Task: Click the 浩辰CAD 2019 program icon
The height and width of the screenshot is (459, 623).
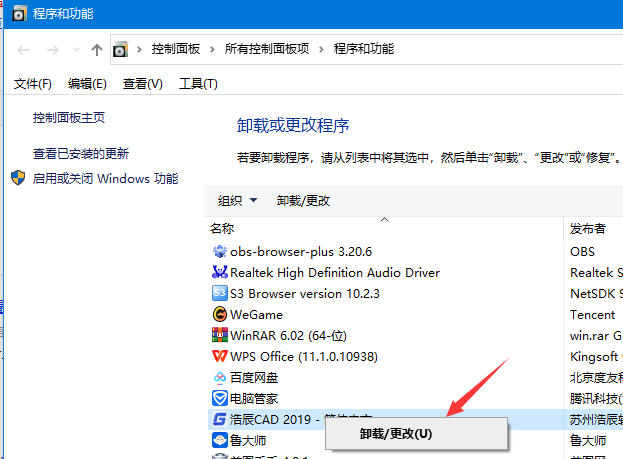Action: point(220,419)
